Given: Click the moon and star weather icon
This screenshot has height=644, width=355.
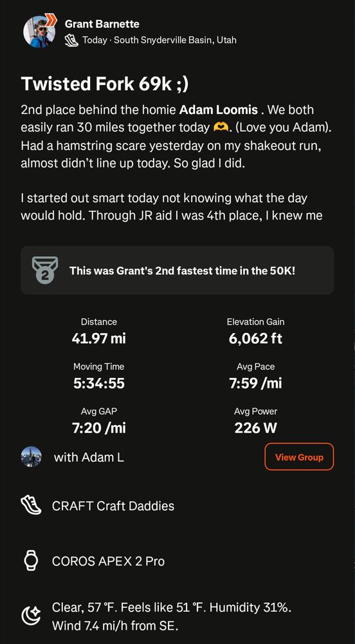Looking at the screenshot, I should (31, 616).
